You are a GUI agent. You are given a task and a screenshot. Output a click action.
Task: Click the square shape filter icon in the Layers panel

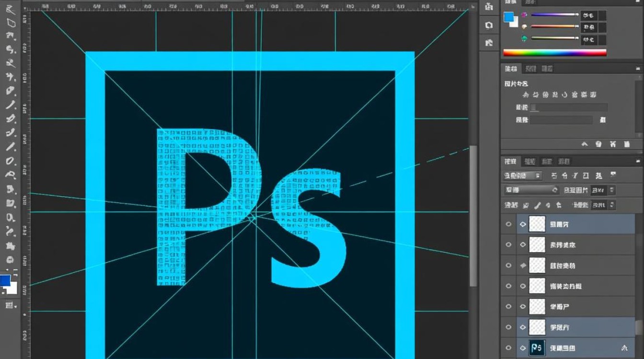coord(586,176)
